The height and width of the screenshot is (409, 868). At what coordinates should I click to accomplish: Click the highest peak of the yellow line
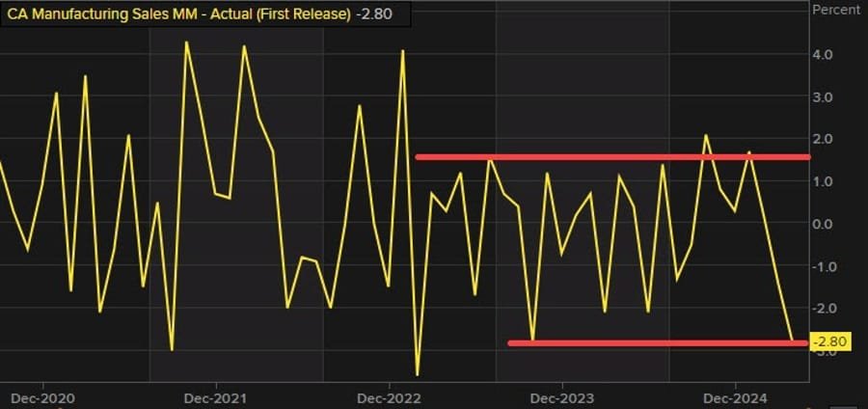coord(186,42)
